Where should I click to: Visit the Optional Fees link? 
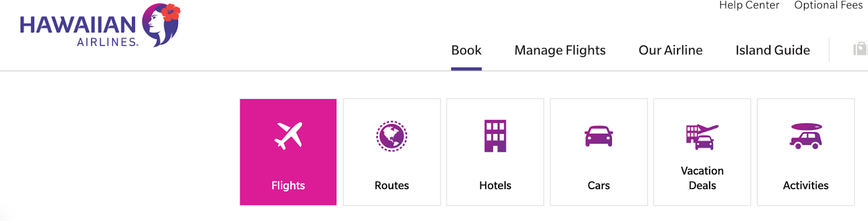pos(828,5)
